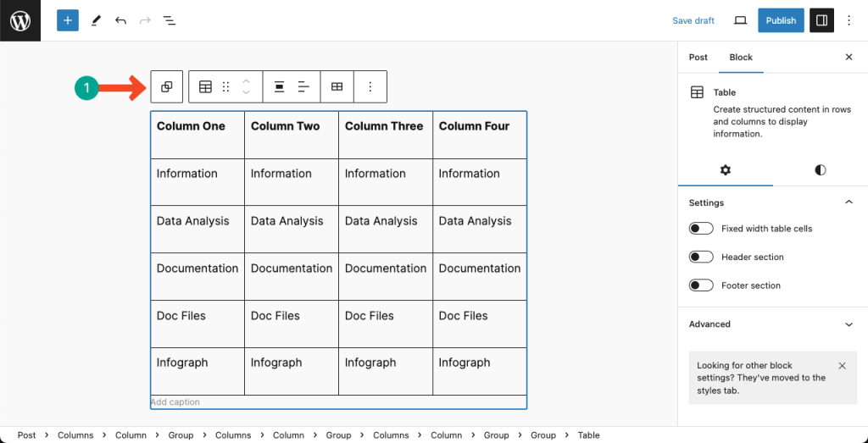The image size is (868, 443).
Task: Click the Redo arrow icon
Action: click(x=145, y=20)
